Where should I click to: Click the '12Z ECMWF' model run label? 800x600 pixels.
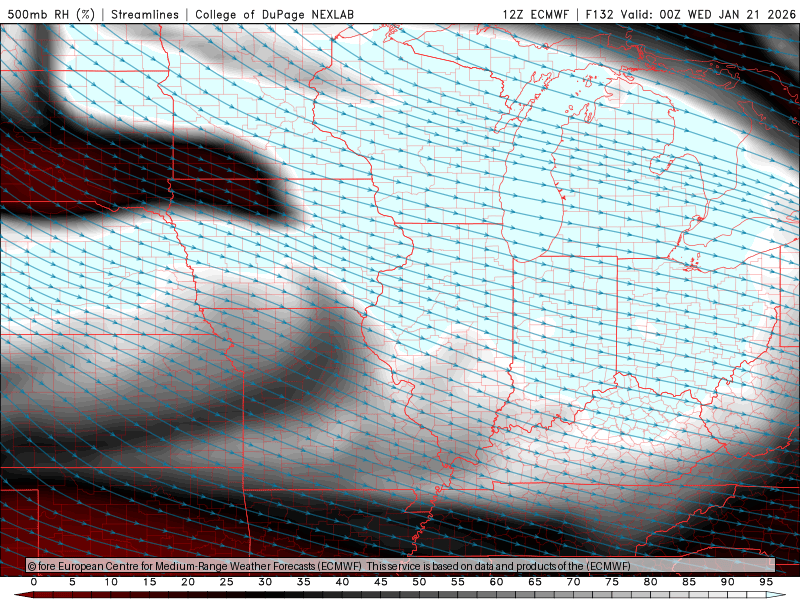tap(535, 14)
